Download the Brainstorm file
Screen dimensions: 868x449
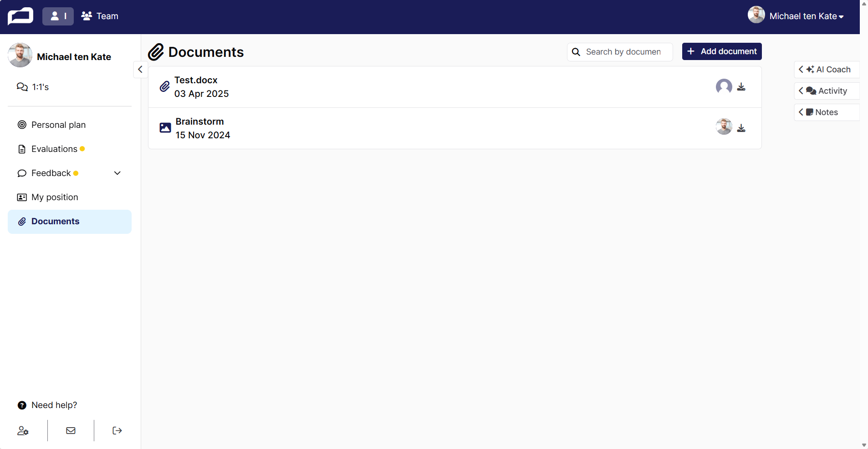click(x=741, y=128)
